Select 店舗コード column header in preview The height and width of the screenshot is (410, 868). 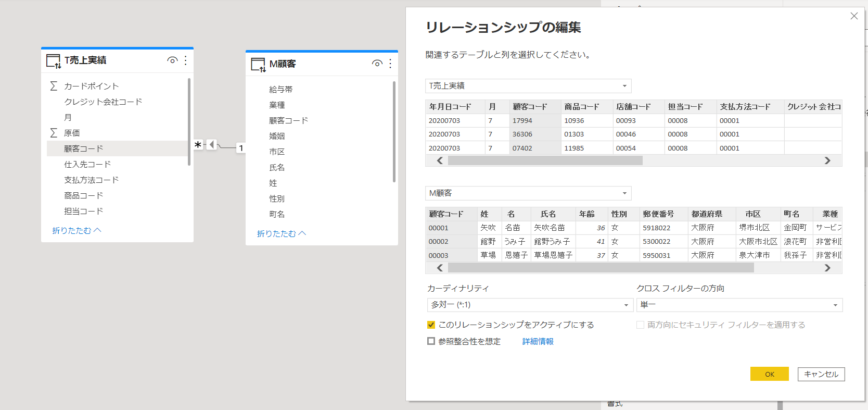pyautogui.click(x=639, y=107)
